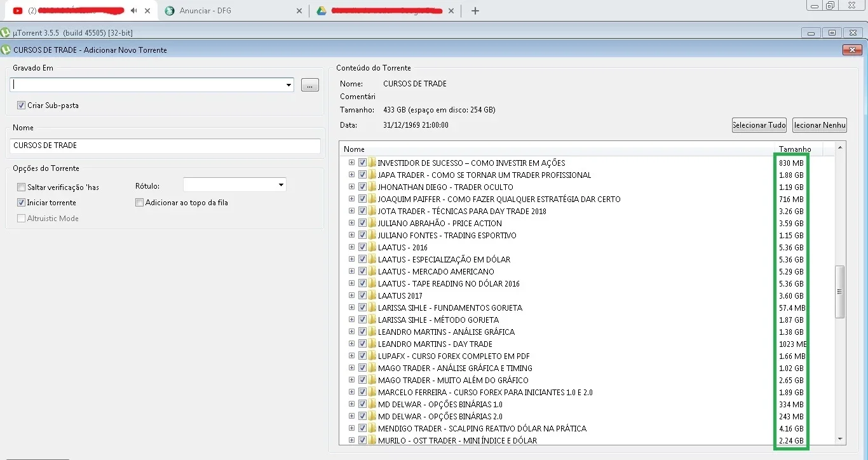Click the Google Drive tab favicon

[322, 11]
